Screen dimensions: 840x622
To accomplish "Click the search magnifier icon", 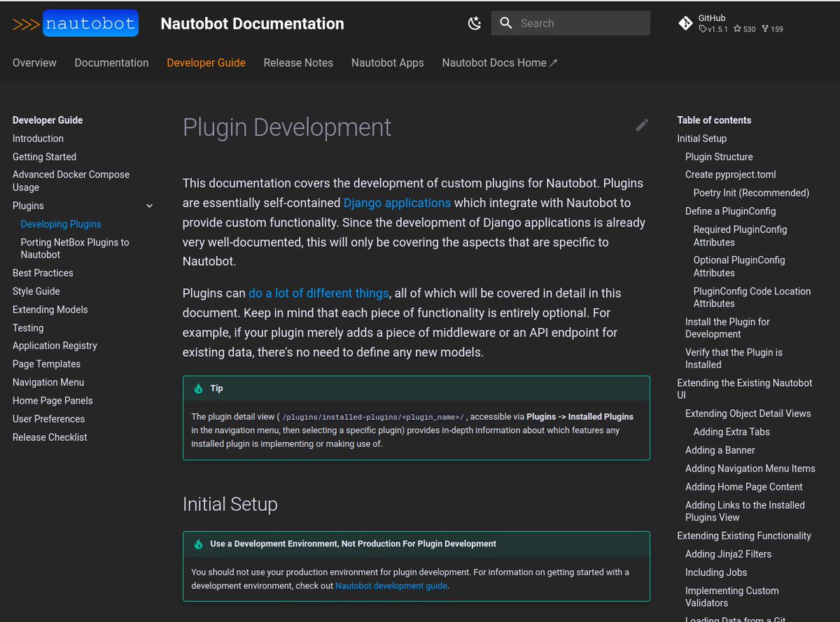I will pyautogui.click(x=506, y=22).
